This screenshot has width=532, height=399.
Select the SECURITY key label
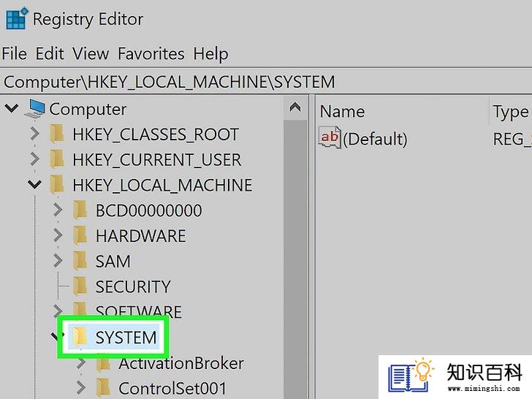[x=133, y=286]
